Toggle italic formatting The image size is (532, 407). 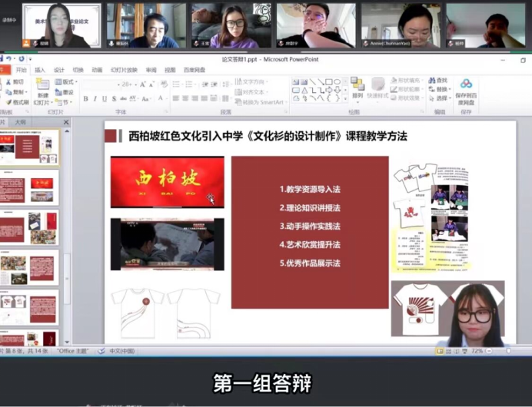(95, 98)
